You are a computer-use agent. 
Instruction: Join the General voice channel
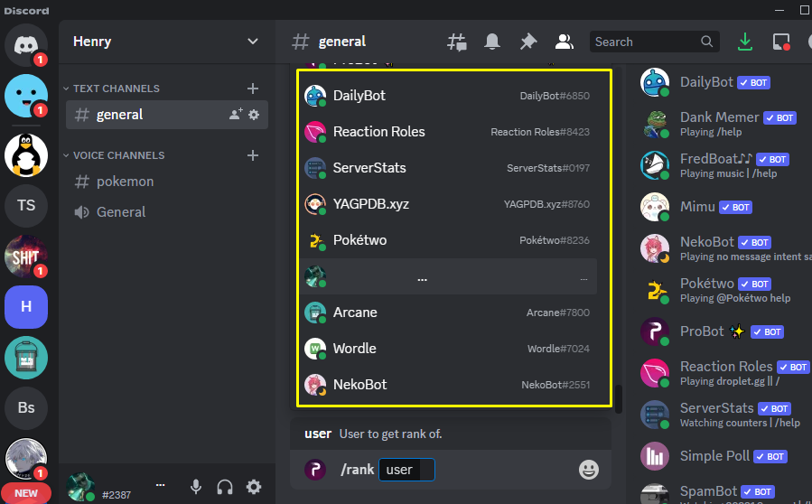(167, 212)
